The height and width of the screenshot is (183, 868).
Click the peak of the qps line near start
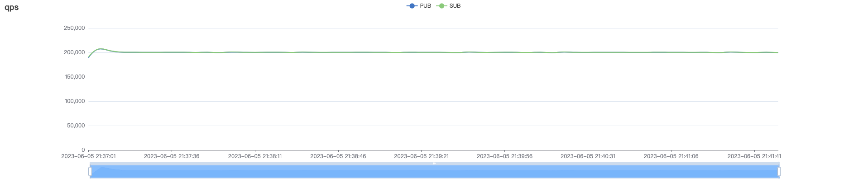pyautogui.click(x=100, y=49)
